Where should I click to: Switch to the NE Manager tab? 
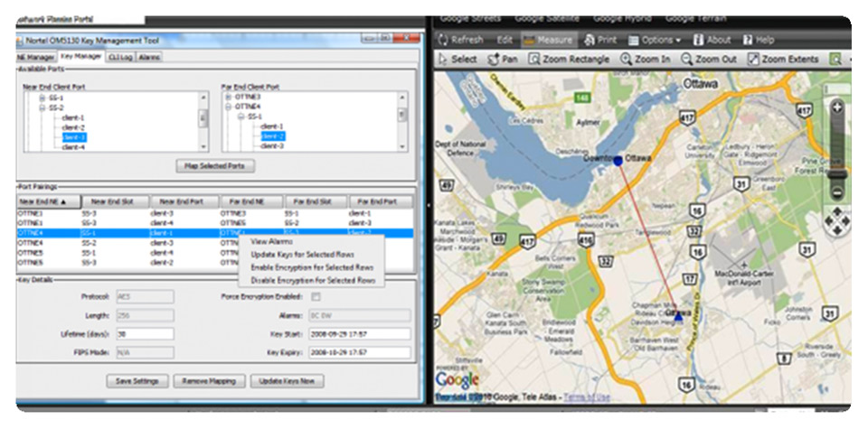(x=36, y=57)
